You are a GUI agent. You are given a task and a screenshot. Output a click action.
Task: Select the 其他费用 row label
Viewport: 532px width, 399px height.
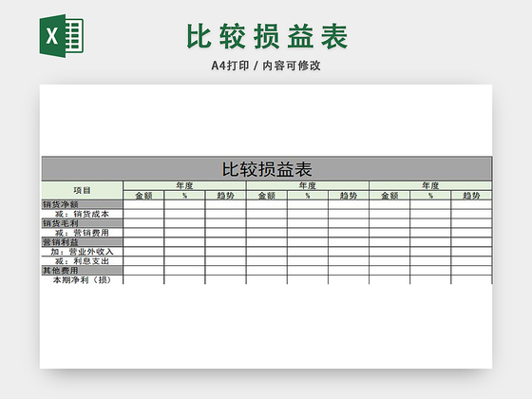[x=82, y=271]
